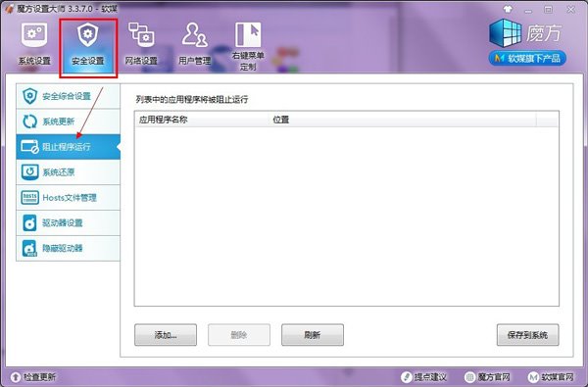Viewport: 588px width, 387px height.
Task: Open 提点建议 link
Action: coord(423,377)
